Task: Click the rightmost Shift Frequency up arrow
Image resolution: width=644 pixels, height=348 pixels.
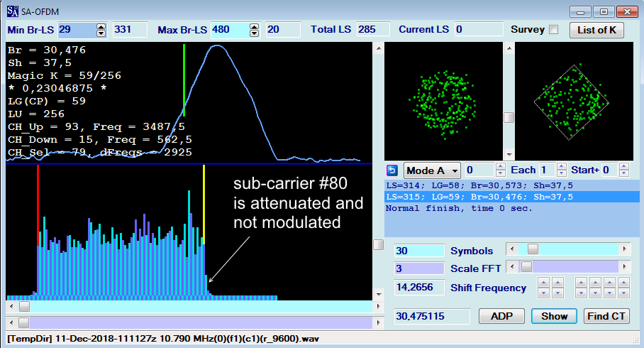Action: 623,283
